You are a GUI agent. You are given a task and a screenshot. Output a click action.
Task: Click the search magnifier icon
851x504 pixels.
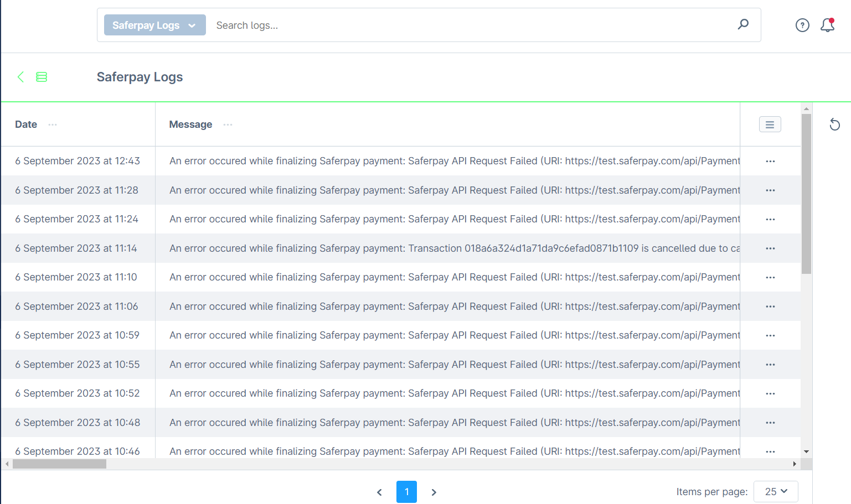(x=743, y=24)
